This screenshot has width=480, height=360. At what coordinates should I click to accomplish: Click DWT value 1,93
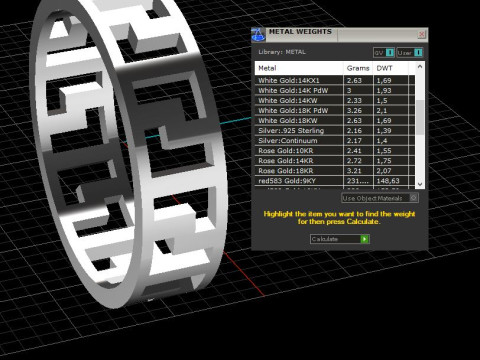pyautogui.click(x=384, y=90)
